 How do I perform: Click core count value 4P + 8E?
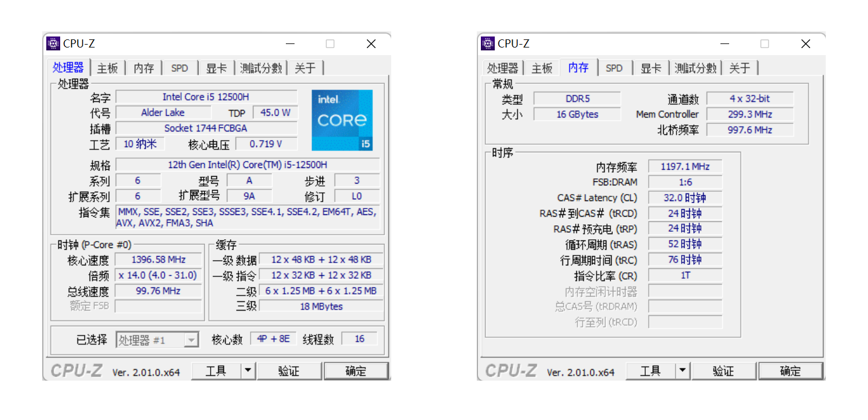pyautogui.click(x=273, y=339)
